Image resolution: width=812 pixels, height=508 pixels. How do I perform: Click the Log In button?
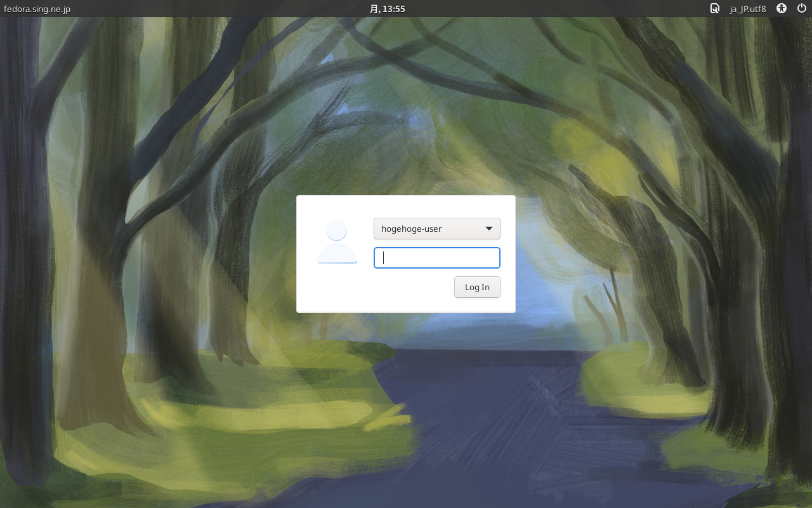point(477,287)
